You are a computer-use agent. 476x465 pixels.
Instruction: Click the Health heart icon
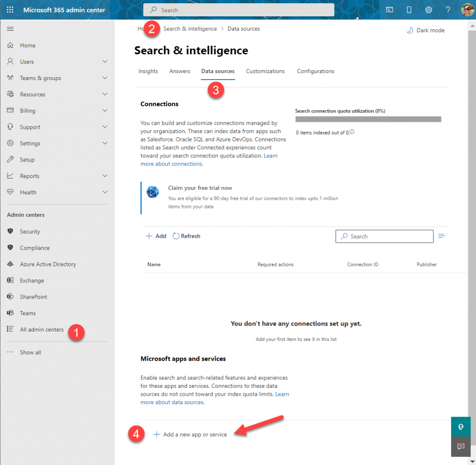pos(10,192)
